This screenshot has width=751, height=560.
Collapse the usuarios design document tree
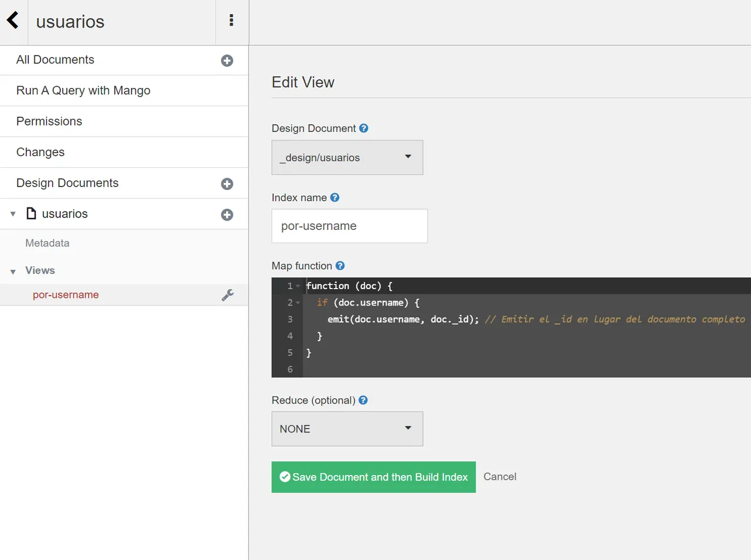pos(13,214)
